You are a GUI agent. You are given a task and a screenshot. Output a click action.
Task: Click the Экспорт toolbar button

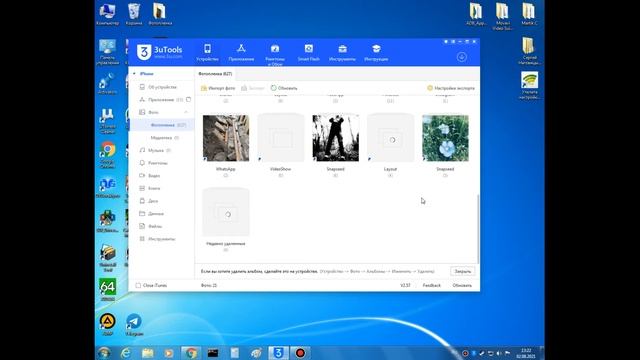coord(253,88)
